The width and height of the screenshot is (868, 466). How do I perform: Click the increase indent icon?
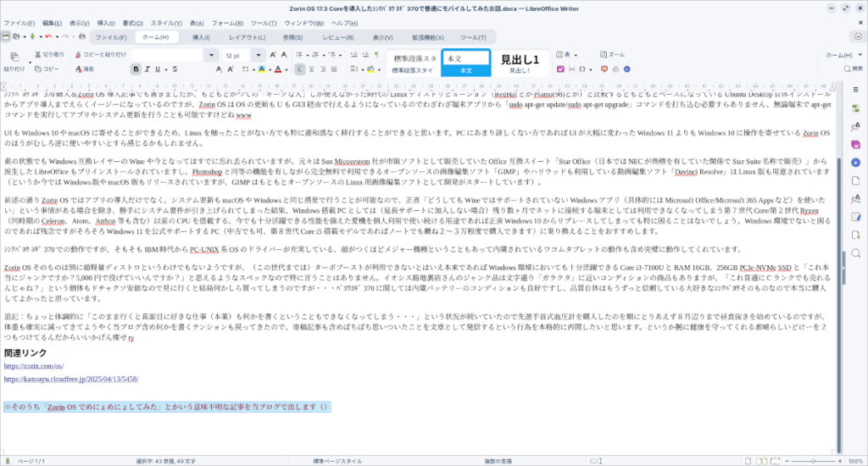coord(355,55)
